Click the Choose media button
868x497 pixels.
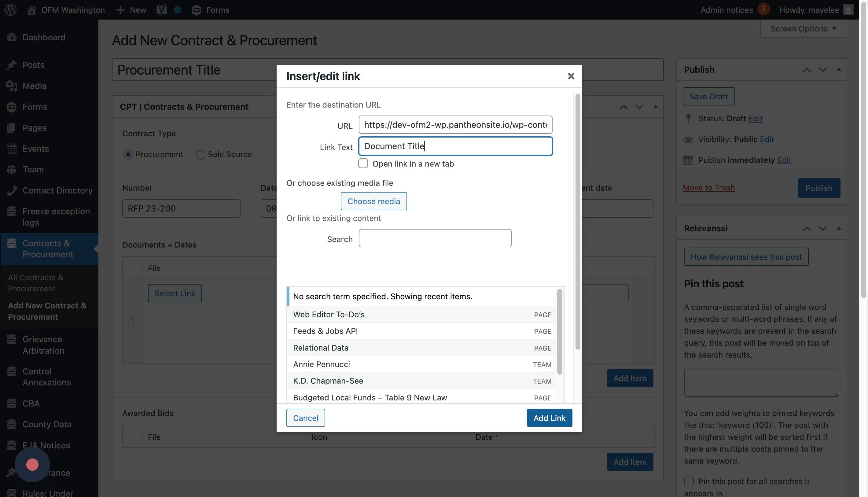coord(373,201)
